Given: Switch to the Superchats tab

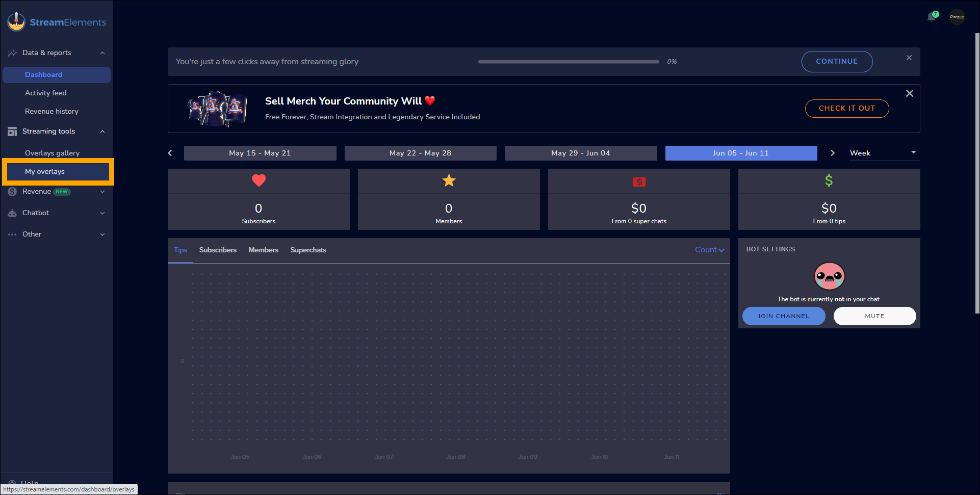Looking at the screenshot, I should (308, 250).
